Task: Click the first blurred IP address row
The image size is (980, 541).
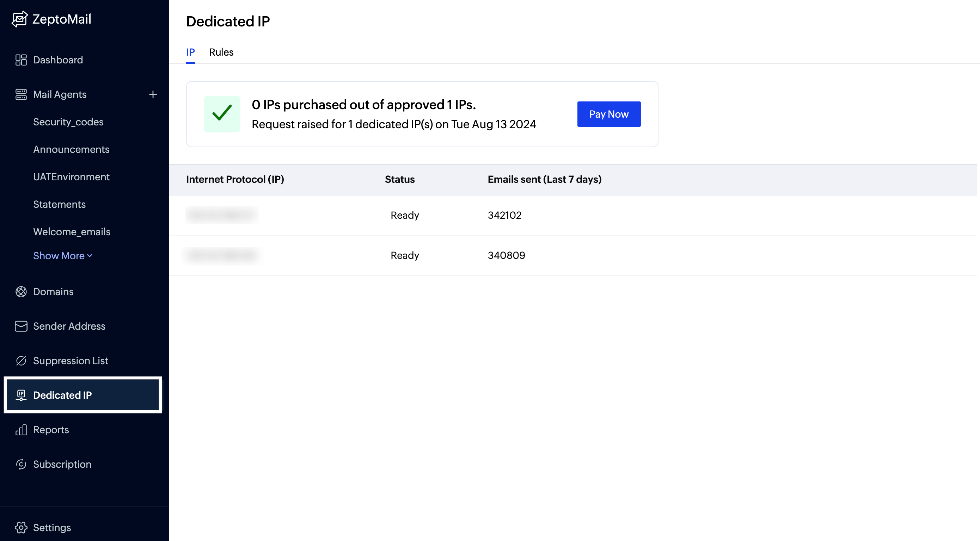Action: [x=222, y=215]
